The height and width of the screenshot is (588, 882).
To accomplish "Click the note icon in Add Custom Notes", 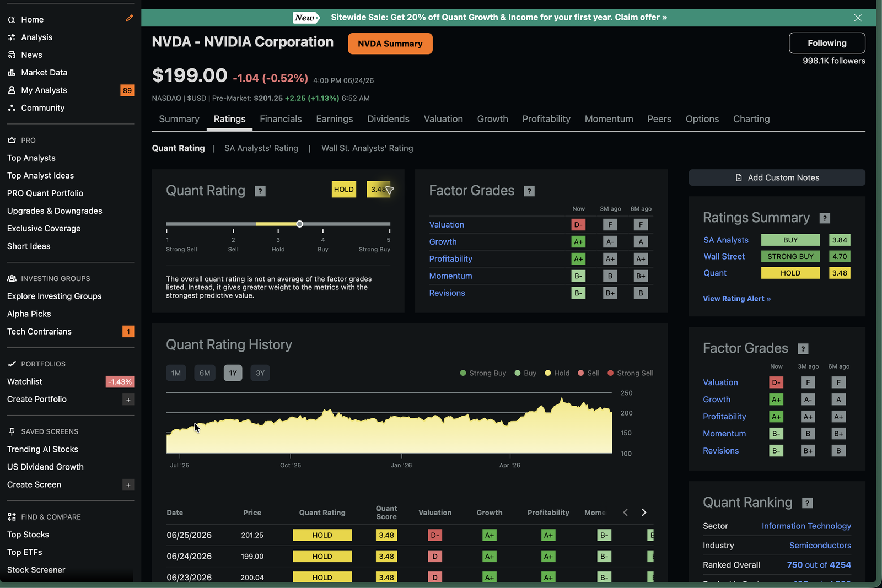I will [x=739, y=177].
